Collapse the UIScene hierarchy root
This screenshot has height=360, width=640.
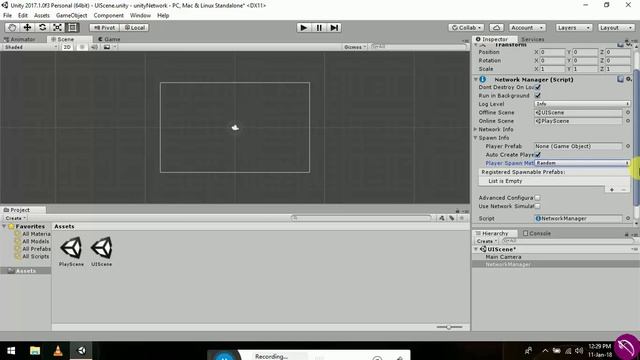[476, 249]
